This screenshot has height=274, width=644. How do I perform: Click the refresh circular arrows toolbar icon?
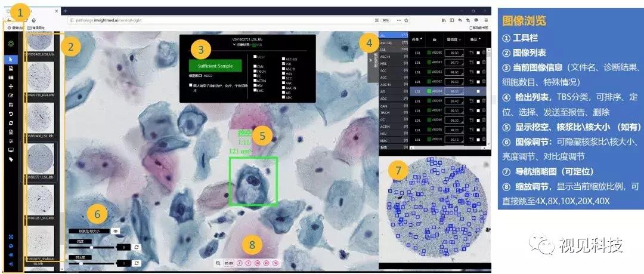point(11,122)
